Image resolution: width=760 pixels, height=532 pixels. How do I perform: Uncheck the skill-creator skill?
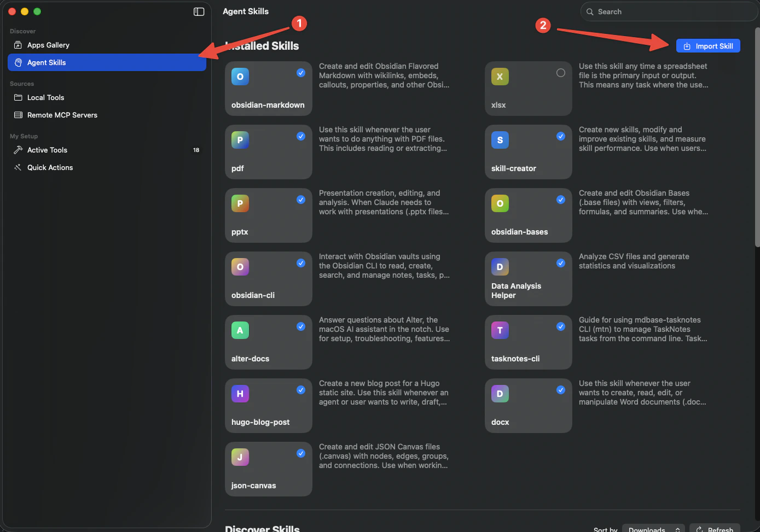pyautogui.click(x=561, y=136)
